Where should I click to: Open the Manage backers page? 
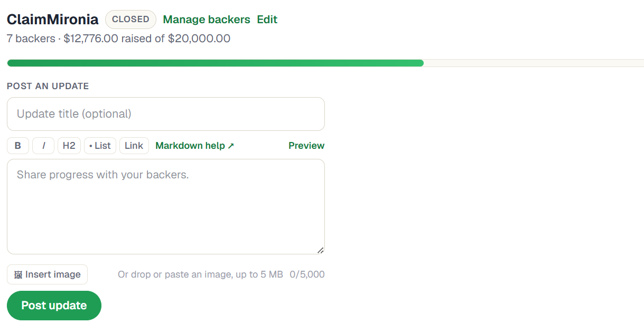[207, 20]
